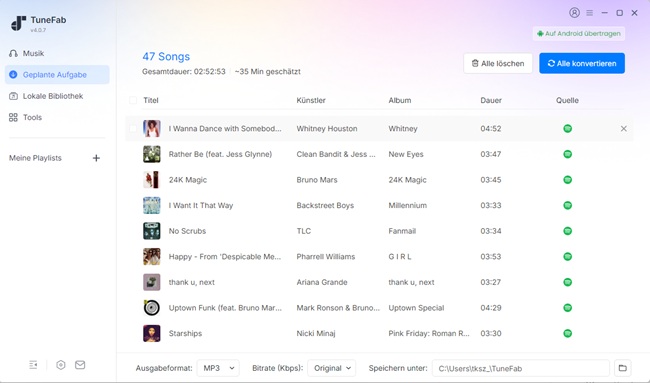Start conversion with Alle konvertieren
The image size is (650, 383).
pos(582,63)
